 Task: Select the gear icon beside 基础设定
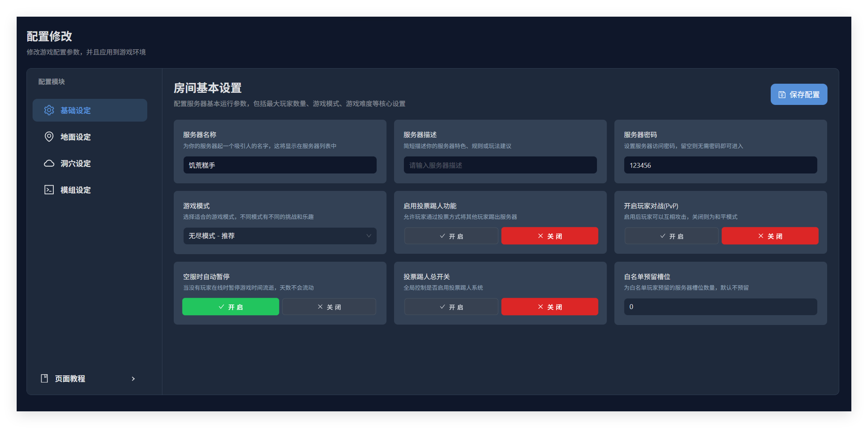pos(49,110)
